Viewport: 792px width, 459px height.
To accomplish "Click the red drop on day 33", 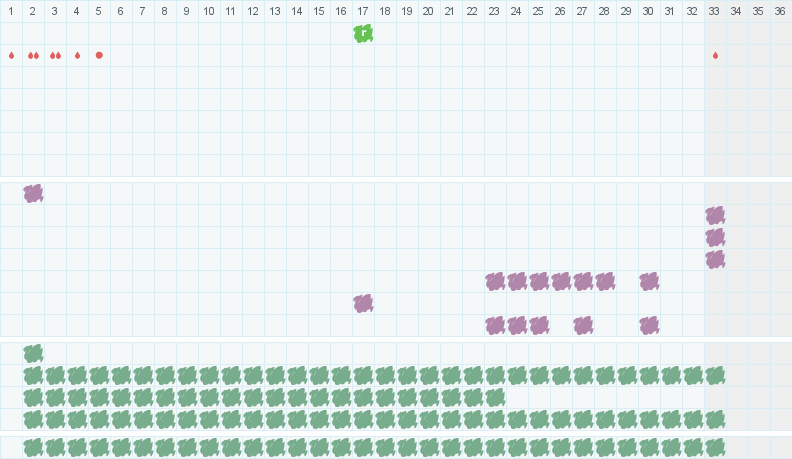I will pyautogui.click(x=715, y=55).
